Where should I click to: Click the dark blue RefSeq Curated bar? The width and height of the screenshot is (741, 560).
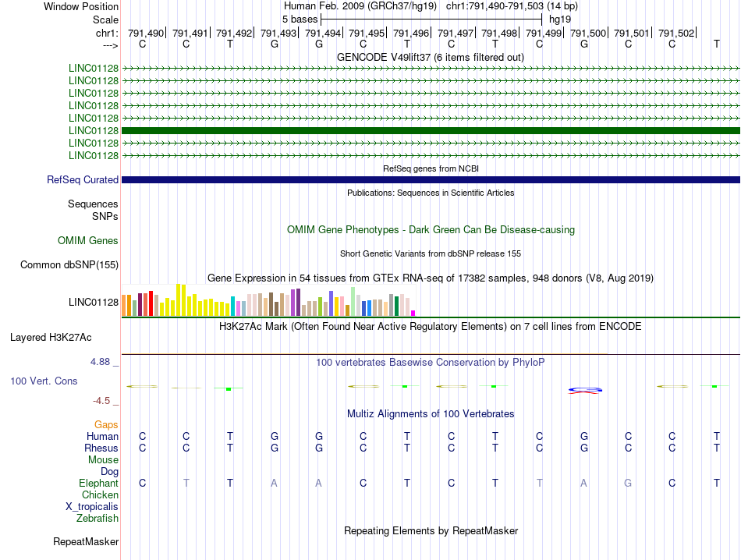[431, 180]
